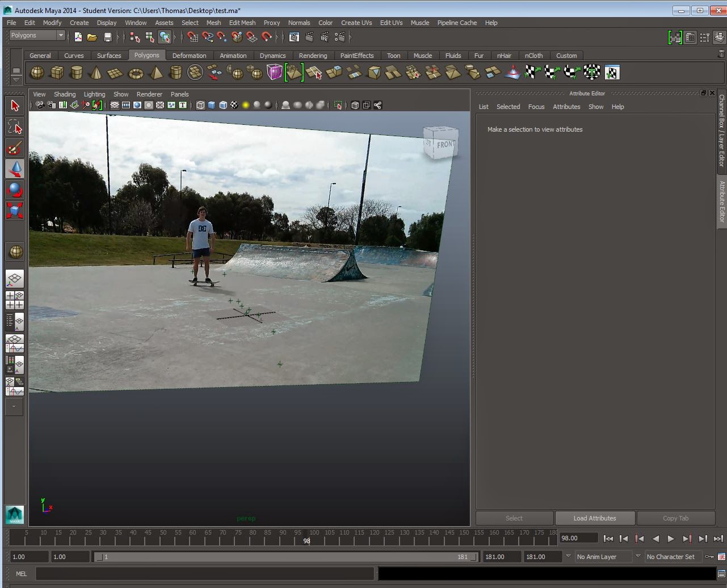Toggle Snap to Grids magnet icon
The height and width of the screenshot is (588, 727).
[192, 36]
